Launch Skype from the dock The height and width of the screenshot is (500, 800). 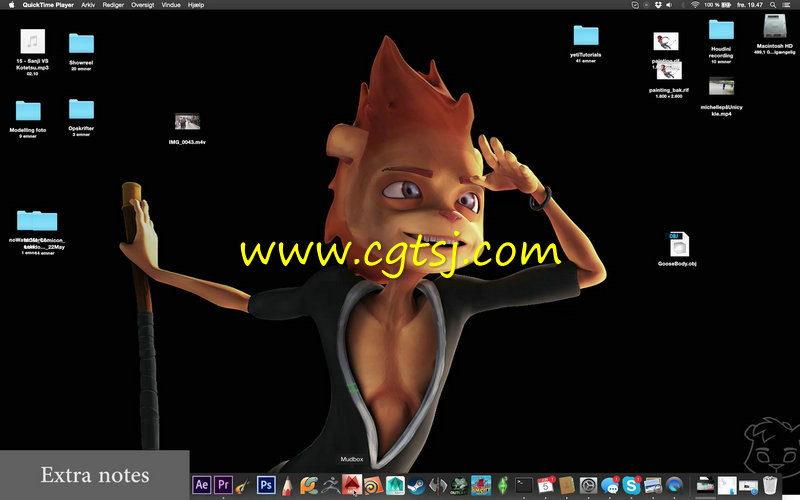pos(632,485)
